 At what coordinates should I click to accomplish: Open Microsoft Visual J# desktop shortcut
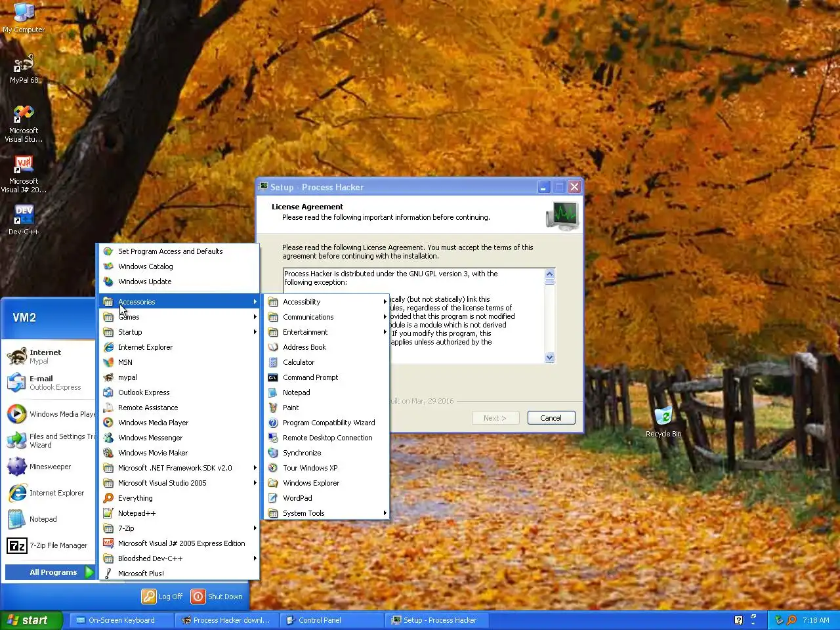[x=24, y=174]
